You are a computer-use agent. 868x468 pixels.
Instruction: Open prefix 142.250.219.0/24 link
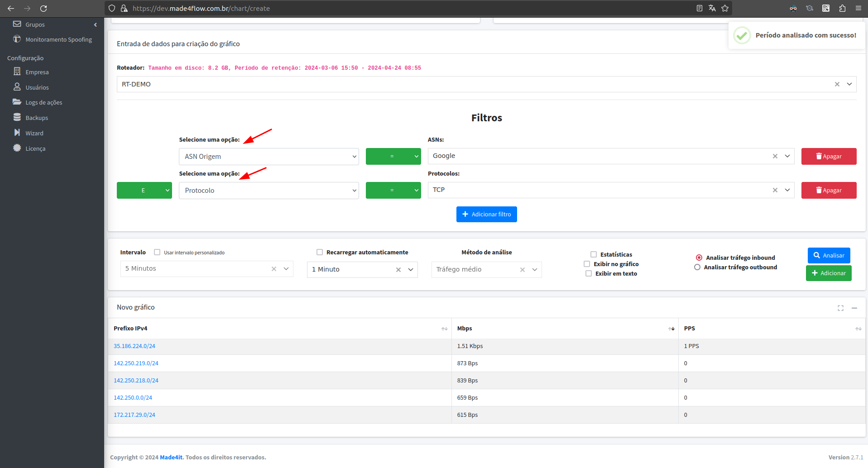coord(136,363)
